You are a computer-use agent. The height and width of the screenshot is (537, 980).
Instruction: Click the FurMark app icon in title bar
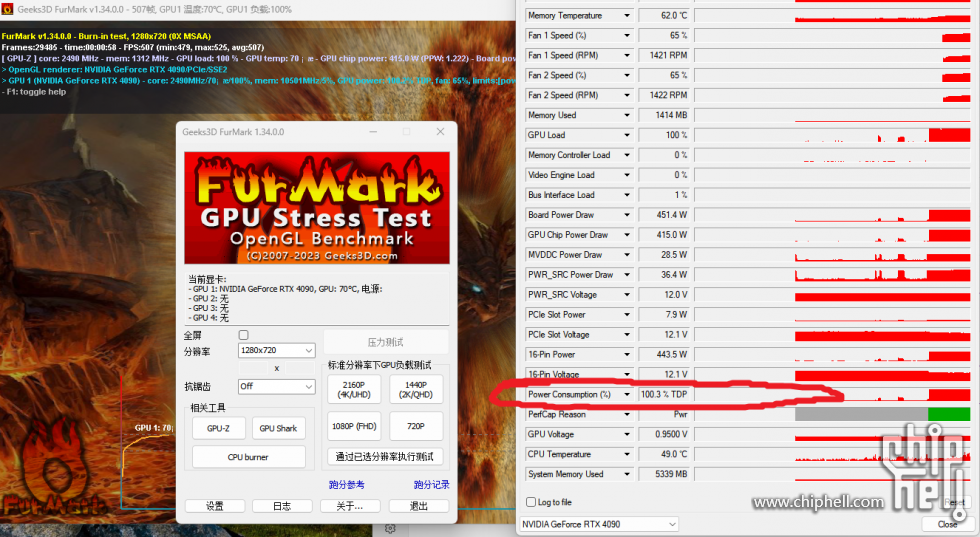click(x=8, y=9)
